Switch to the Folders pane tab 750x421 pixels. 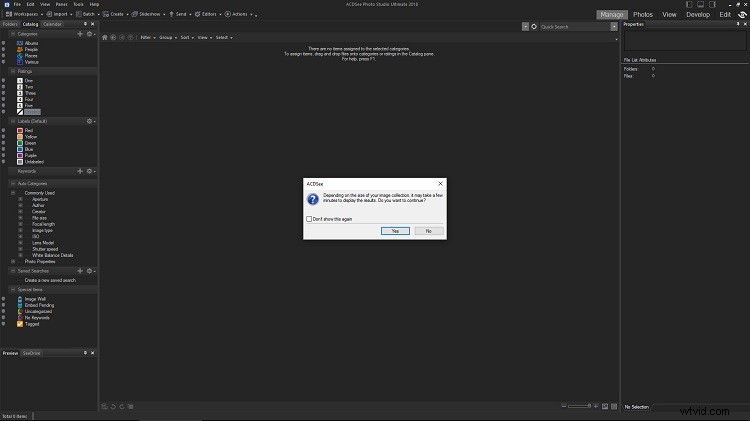tap(10, 24)
